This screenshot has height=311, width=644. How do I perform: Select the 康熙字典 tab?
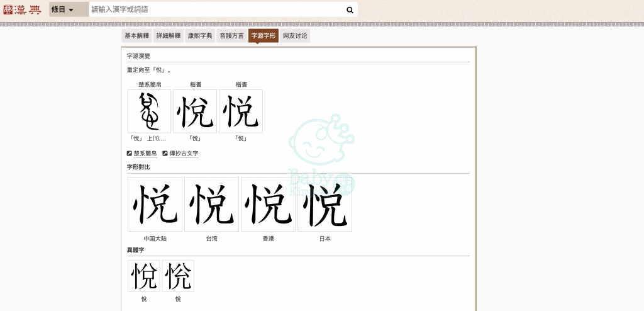(200, 36)
